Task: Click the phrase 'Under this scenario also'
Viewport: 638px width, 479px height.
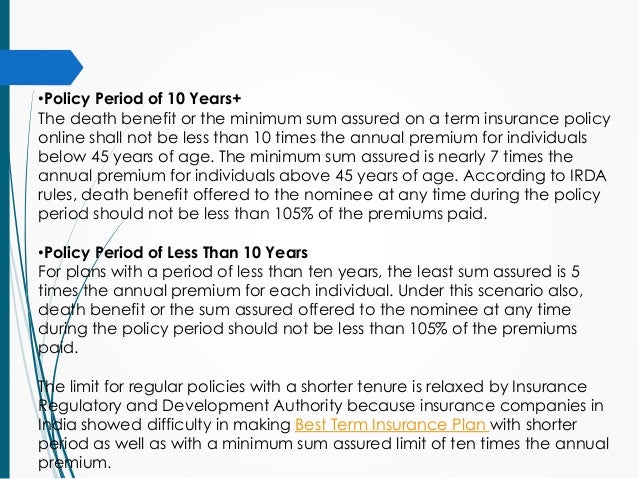Action: click(x=490, y=291)
